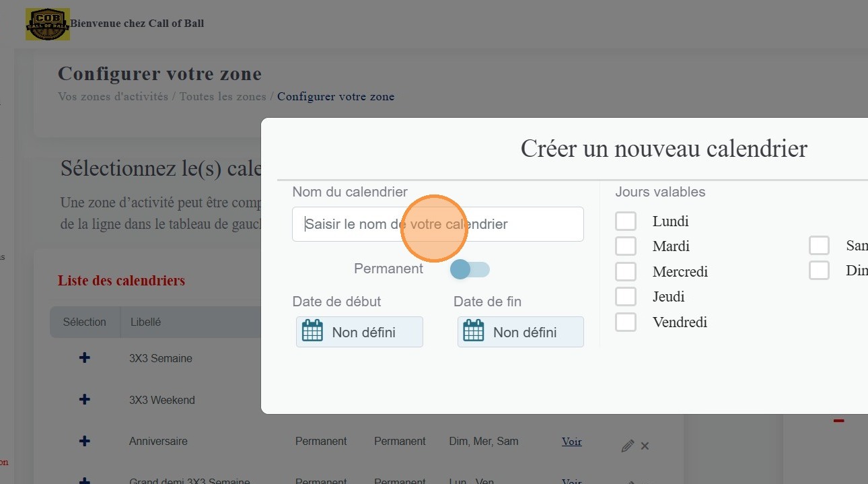The image size is (868, 484).
Task: Click the calendar icon under Date de début
Action: point(312,332)
